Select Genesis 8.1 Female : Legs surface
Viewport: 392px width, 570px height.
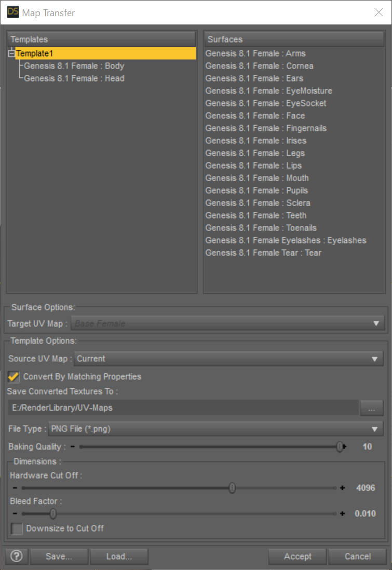point(255,153)
